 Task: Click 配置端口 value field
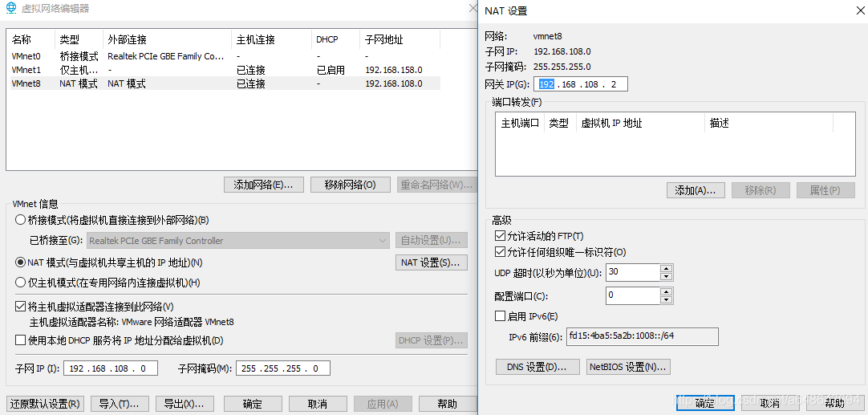coord(633,295)
